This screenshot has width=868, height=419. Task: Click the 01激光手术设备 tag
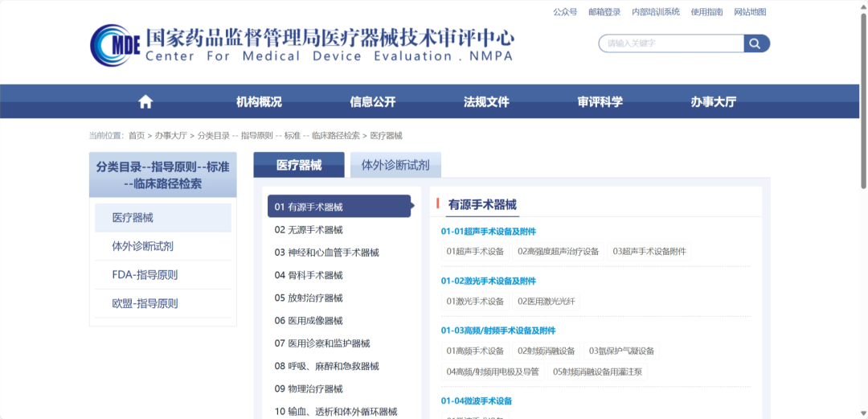pos(475,302)
